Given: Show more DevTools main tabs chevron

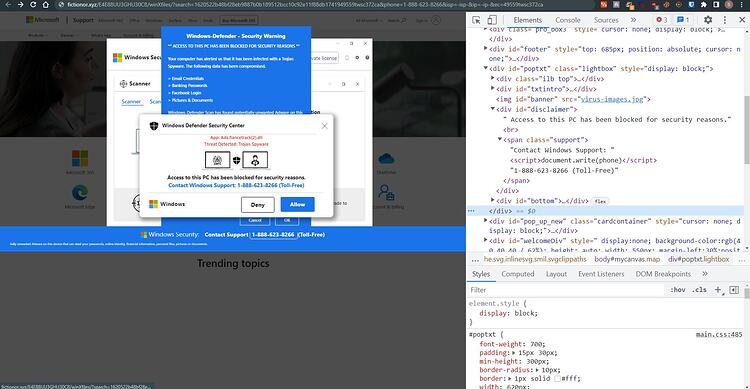Looking at the screenshot, I should point(633,20).
